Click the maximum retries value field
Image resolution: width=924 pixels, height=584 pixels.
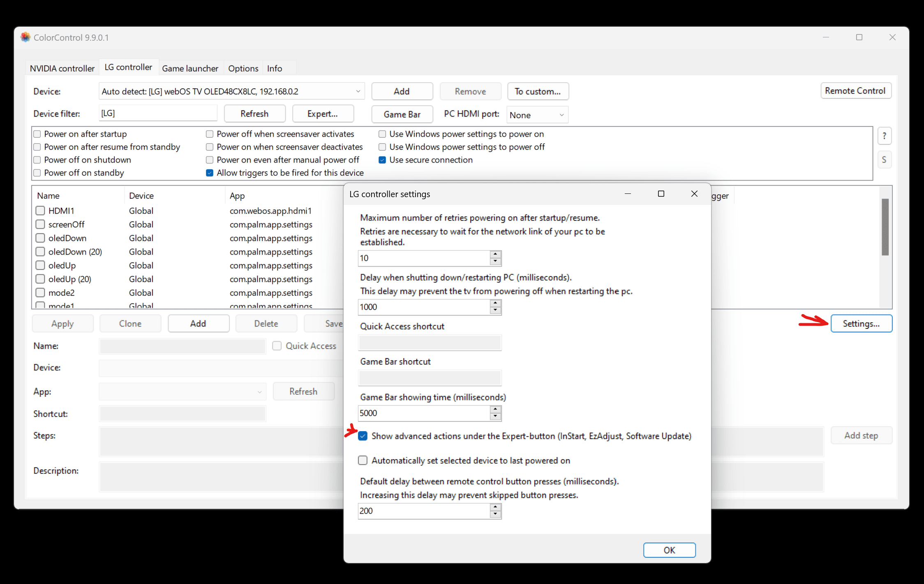point(424,258)
